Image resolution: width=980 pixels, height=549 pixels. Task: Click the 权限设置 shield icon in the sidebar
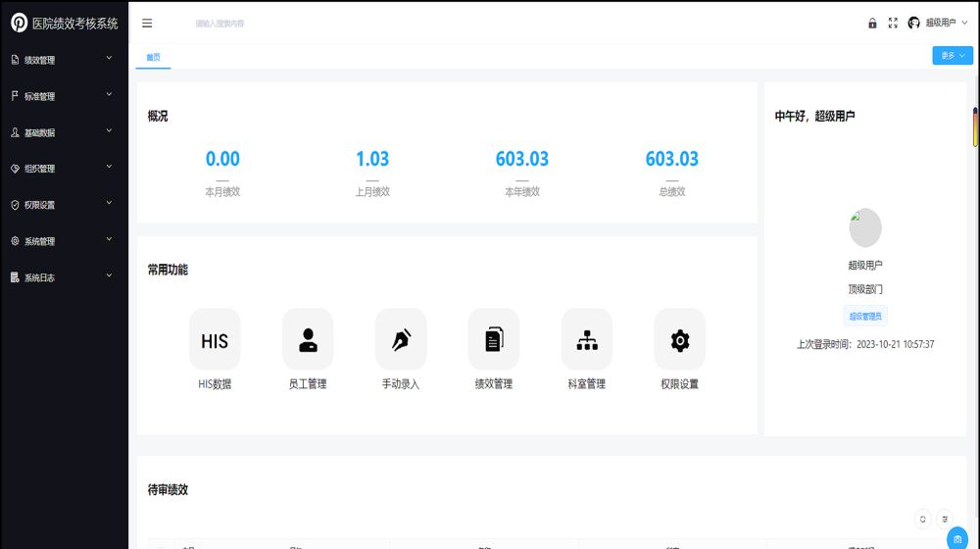pyautogui.click(x=15, y=205)
